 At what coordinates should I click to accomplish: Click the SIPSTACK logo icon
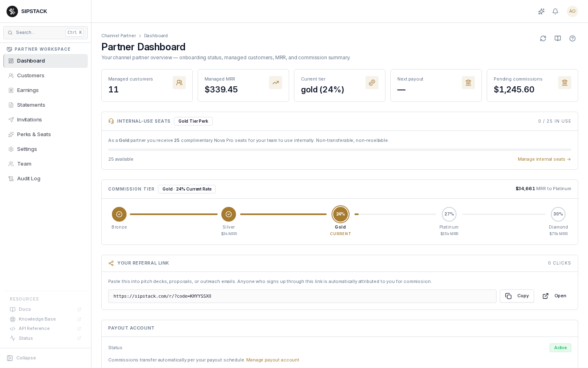(12, 11)
